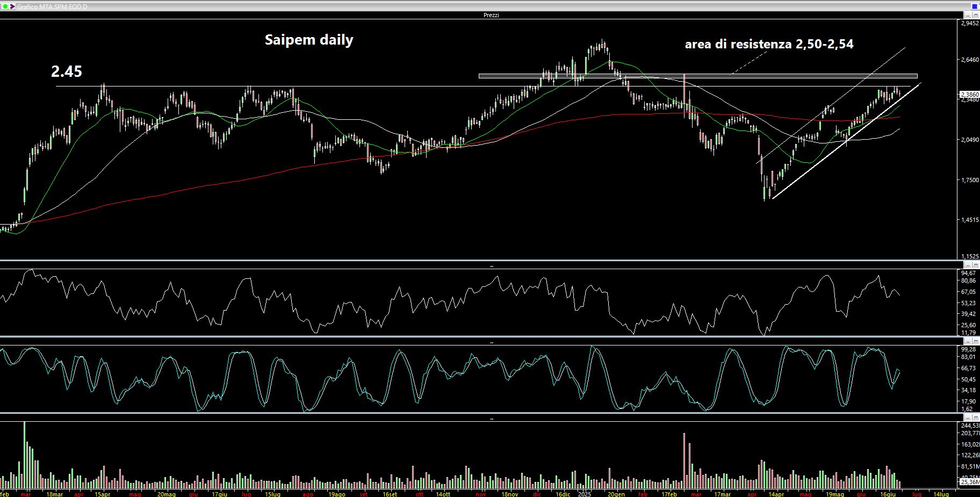Click the 2,9452 price scale value
This screenshot has height=497, width=980.
click(970, 24)
